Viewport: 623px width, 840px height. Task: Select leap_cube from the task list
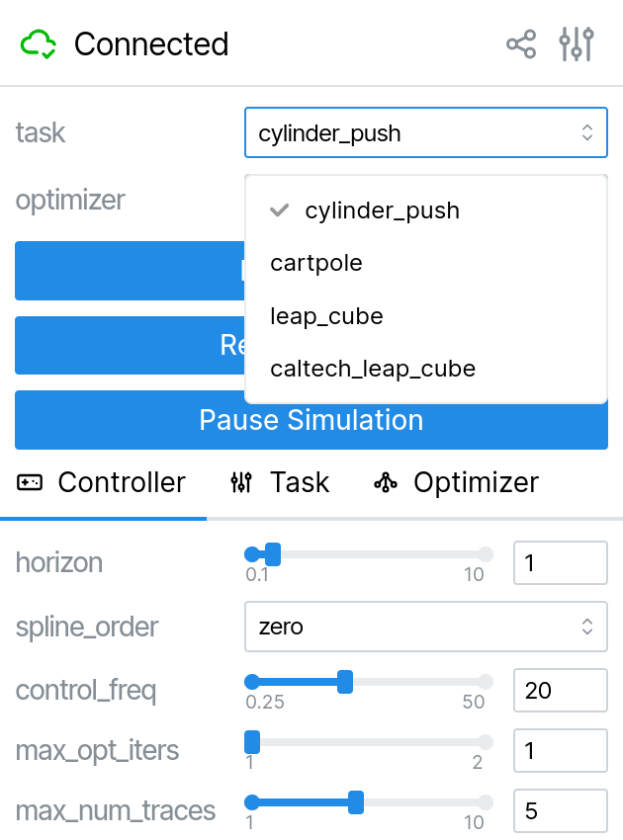click(326, 316)
